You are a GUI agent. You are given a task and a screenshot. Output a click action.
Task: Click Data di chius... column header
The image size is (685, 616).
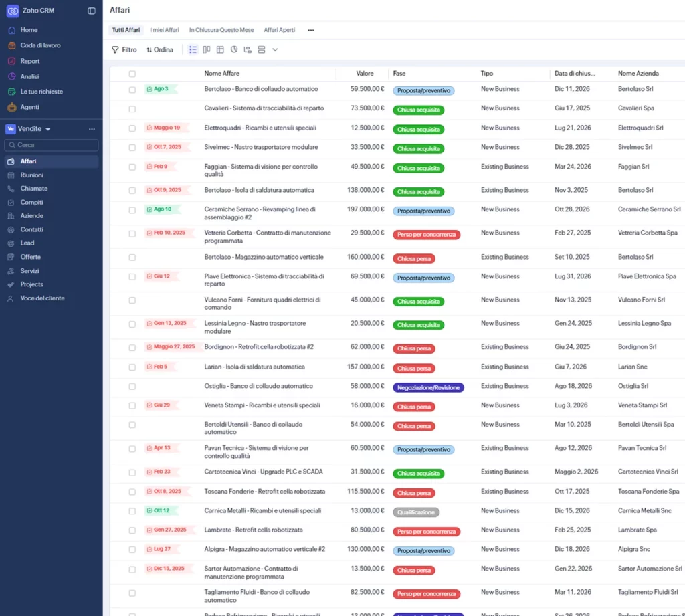[x=575, y=74]
